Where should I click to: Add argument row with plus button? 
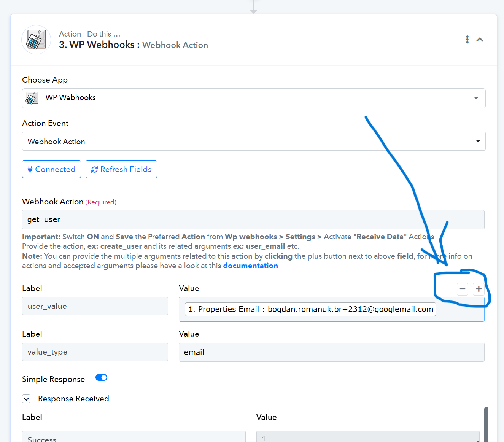(x=479, y=289)
